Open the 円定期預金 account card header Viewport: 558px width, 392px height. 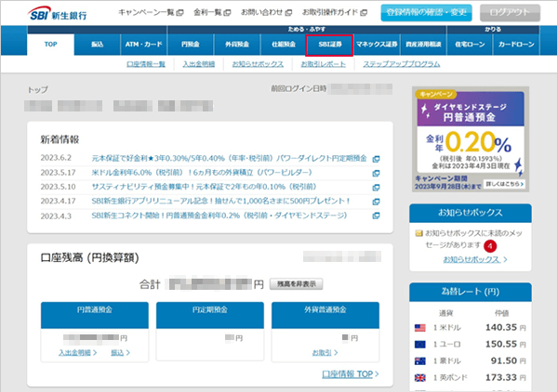(210, 315)
